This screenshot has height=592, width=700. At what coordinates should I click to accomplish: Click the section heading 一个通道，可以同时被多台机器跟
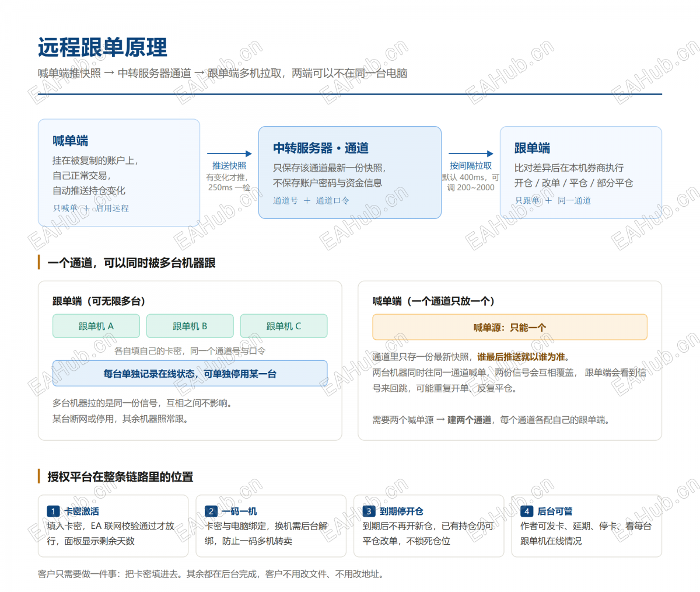(x=132, y=263)
